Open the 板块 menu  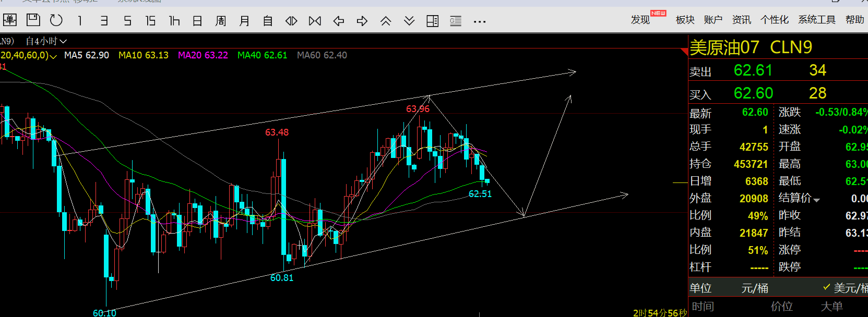[x=685, y=20]
